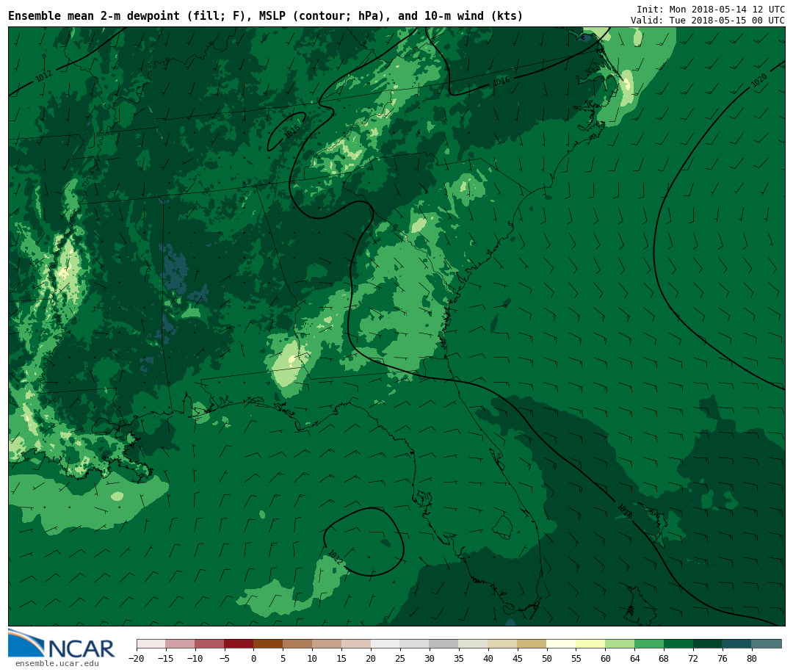
Task: Click the Valid: Tue 2018-05-15 00 UTC text
Action: [x=708, y=21]
